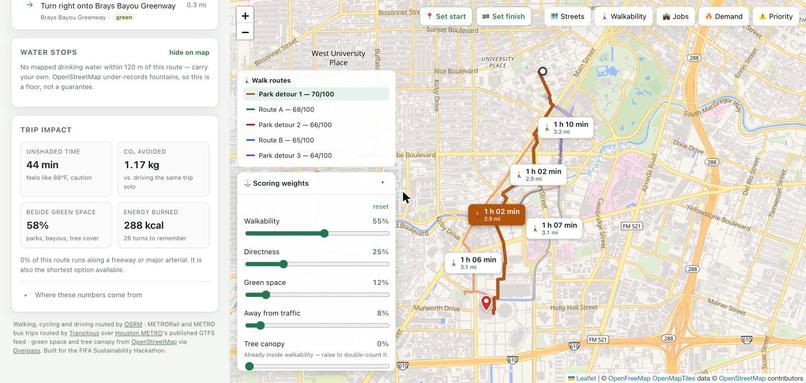Screen dimensions: 806x383
Task: Open the Houston METRO link
Action: [138, 333]
